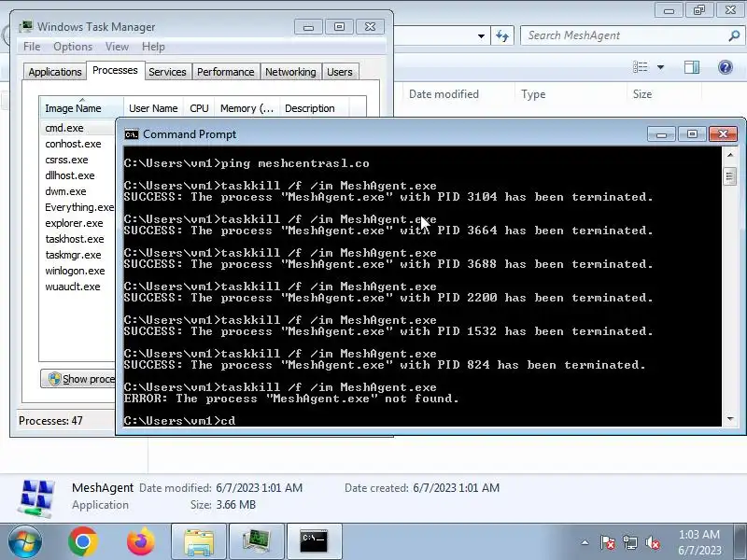This screenshot has width=747, height=560.
Task: Sort Explorer by Date modified column
Action: [x=444, y=94]
